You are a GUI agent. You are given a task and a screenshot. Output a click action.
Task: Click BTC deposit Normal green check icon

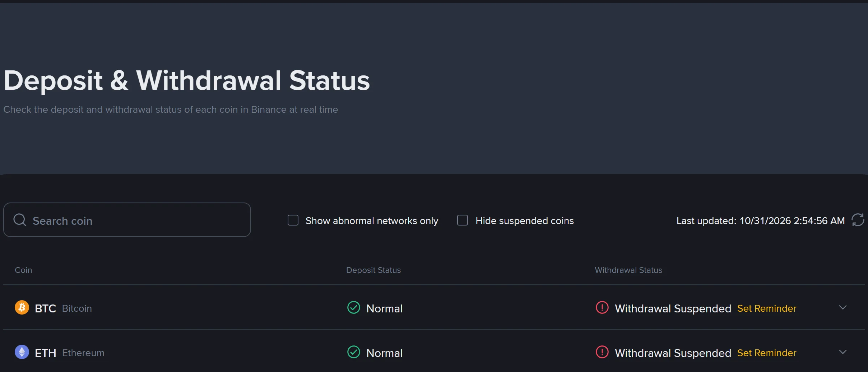354,307
